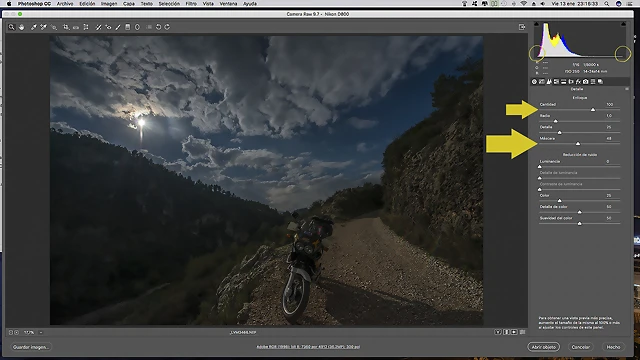The height and width of the screenshot is (360, 640).
Task: Open the HSL / Grayscale panel tab icon
Action: point(556,82)
